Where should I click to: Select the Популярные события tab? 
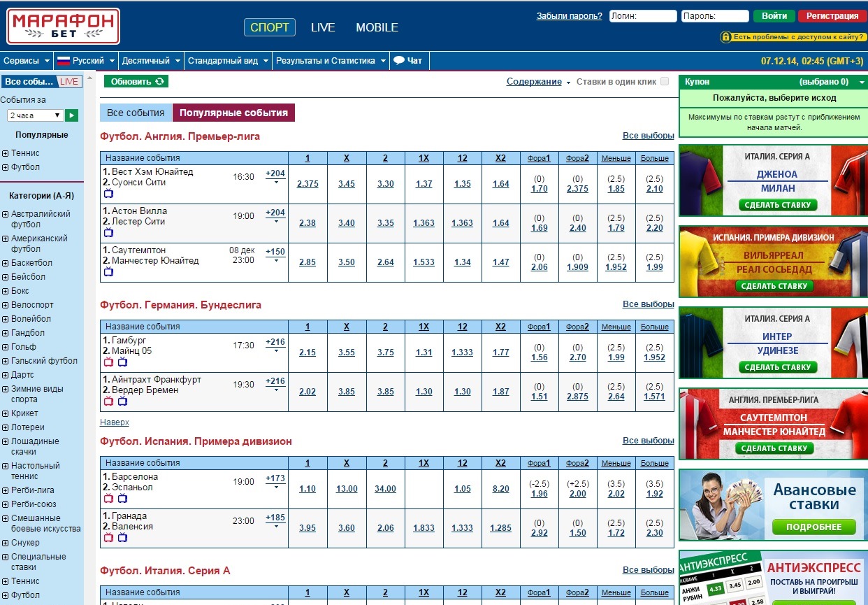point(233,113)
